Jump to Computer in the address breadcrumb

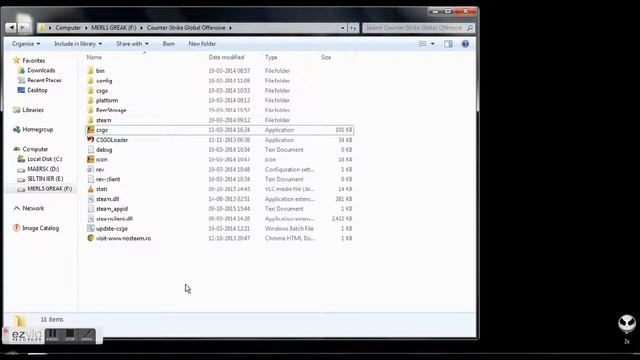(68, 28)
